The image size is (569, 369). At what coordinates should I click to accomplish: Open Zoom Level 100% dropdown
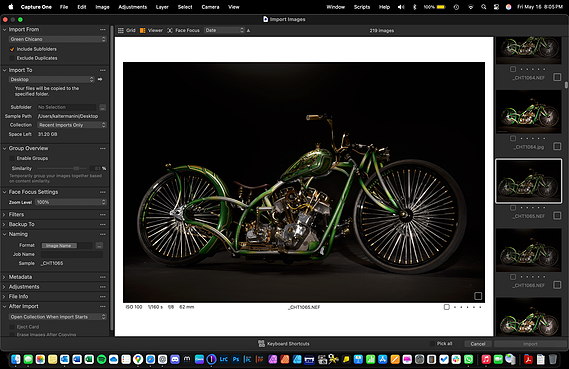71,202
